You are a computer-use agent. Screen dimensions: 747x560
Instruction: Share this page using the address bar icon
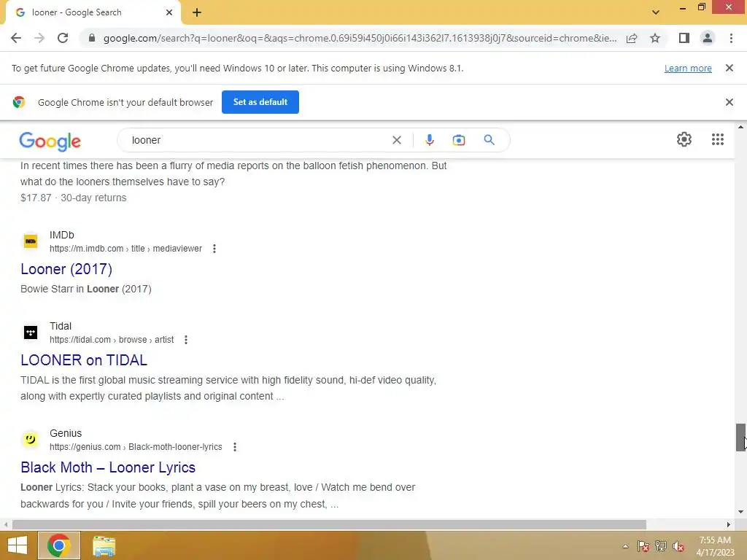632,38
